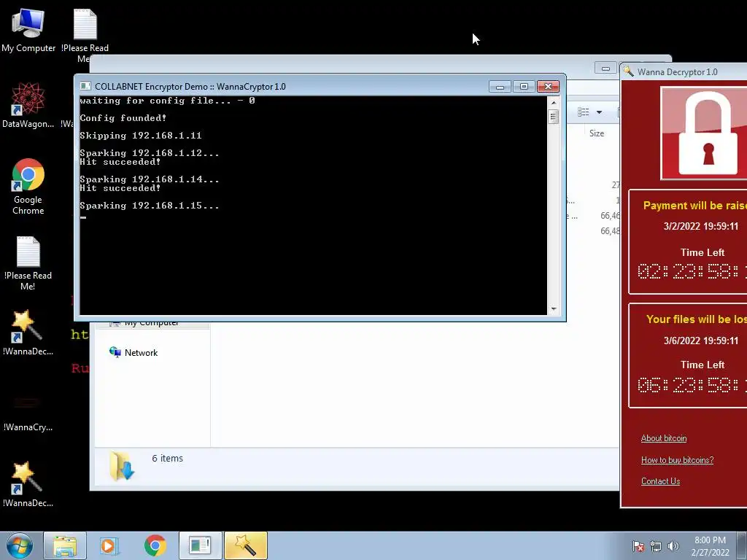747x560 pixels.
Task: Open the Contact Us link
Action: coord(660,481)
